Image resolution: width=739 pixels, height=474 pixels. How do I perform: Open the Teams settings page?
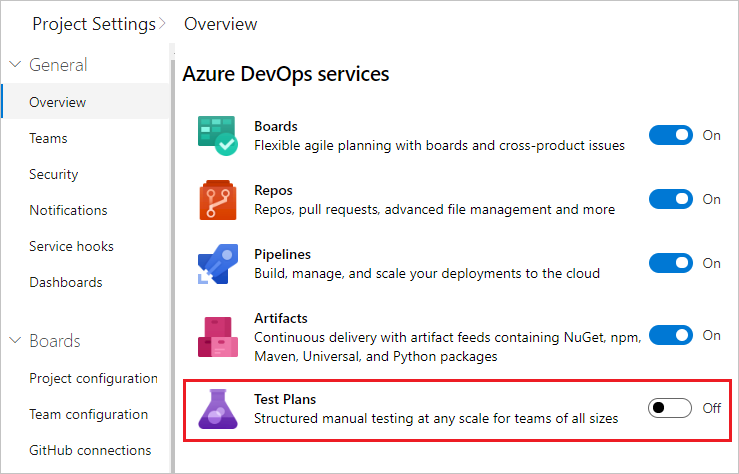click(x=48, y=138)
